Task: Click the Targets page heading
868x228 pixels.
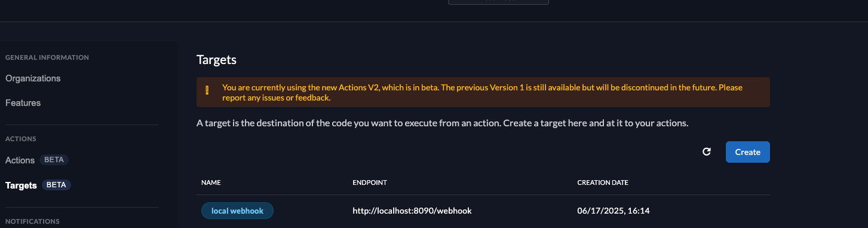Action: [x=217, y=60]
